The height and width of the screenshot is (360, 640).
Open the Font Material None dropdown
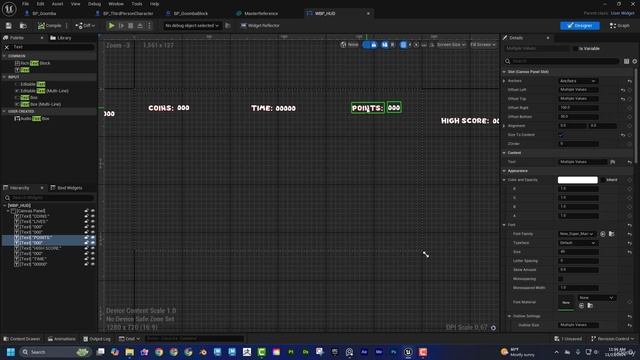(596, 298)
